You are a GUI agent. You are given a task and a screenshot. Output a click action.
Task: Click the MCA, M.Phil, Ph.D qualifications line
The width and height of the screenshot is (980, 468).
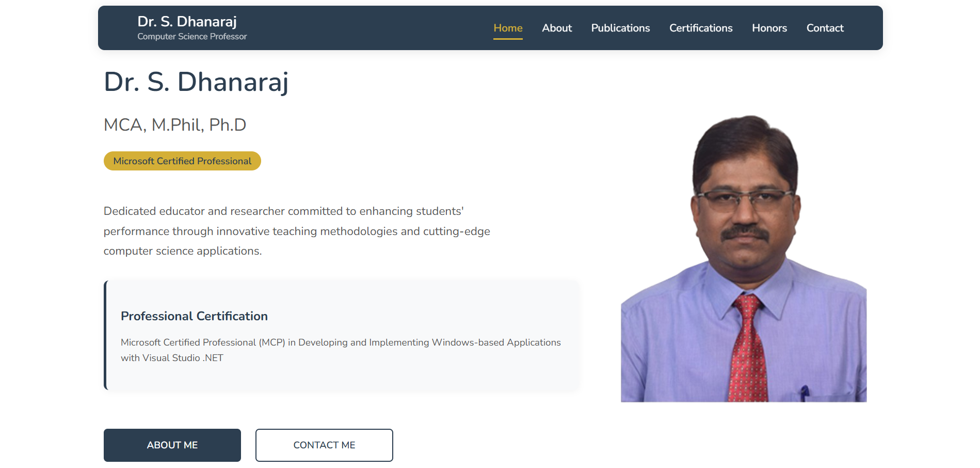(175, 125)
